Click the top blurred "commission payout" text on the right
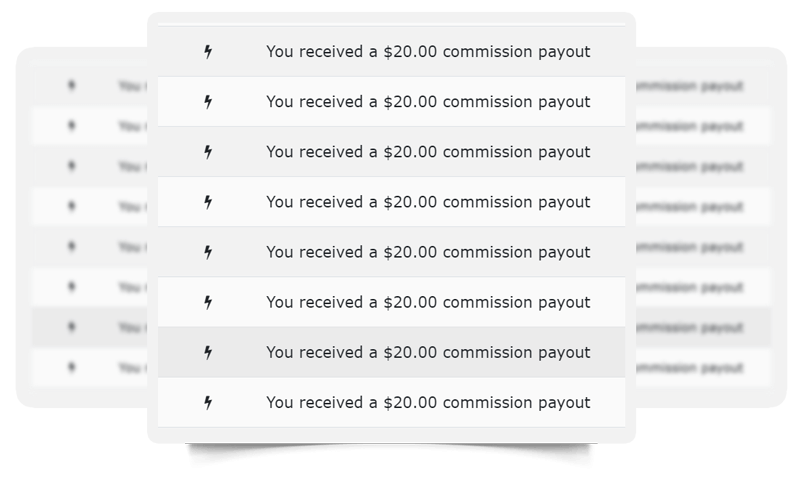Image resolution: width=800 pixels, height=497 pixels. pos(689,86)
